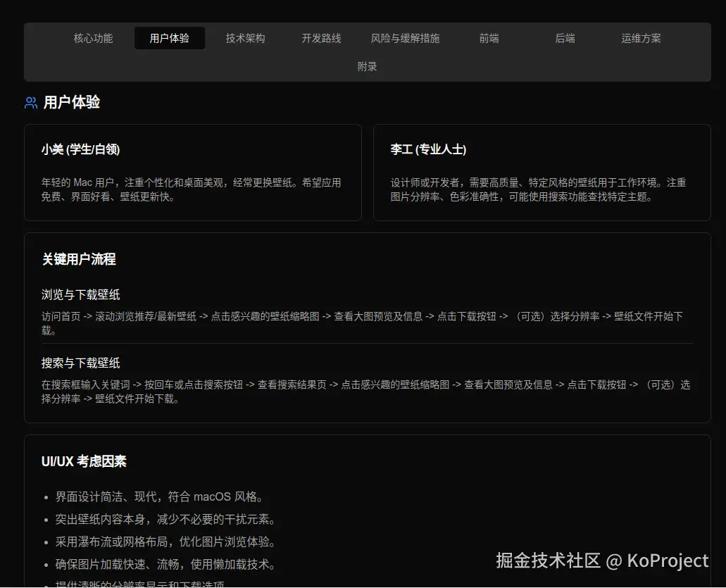Click the 掘金技术社区 @ KoProject watermark
The height and width of the screenshot is (588, 726).
(x=602, y=561)
